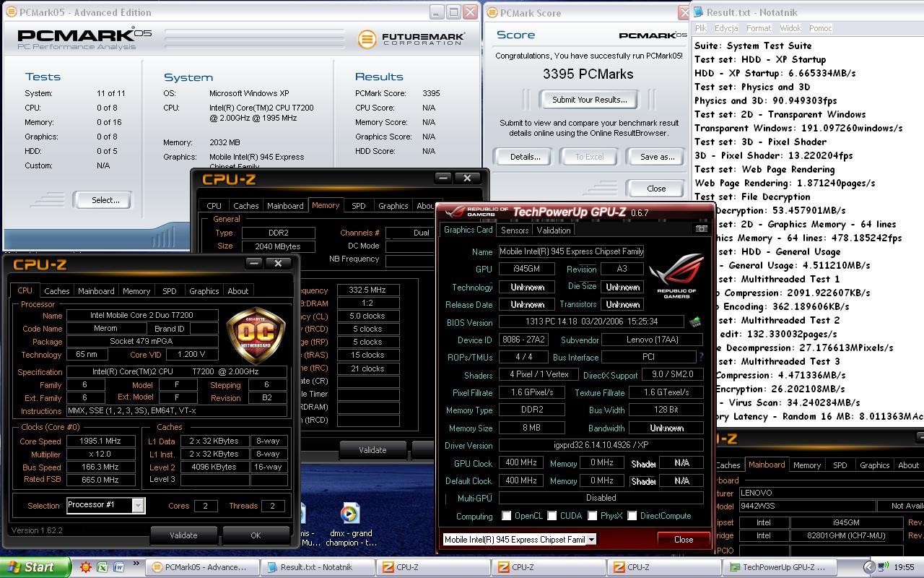Open the Pomoc menu in Notatnik
The image size is (924, 578).
tap(821, 28)
